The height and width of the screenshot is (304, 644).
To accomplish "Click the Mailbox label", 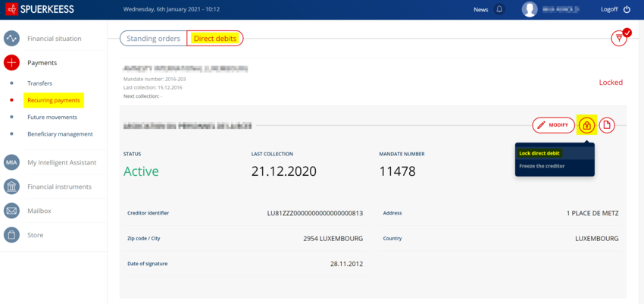I will pos(39,211).
